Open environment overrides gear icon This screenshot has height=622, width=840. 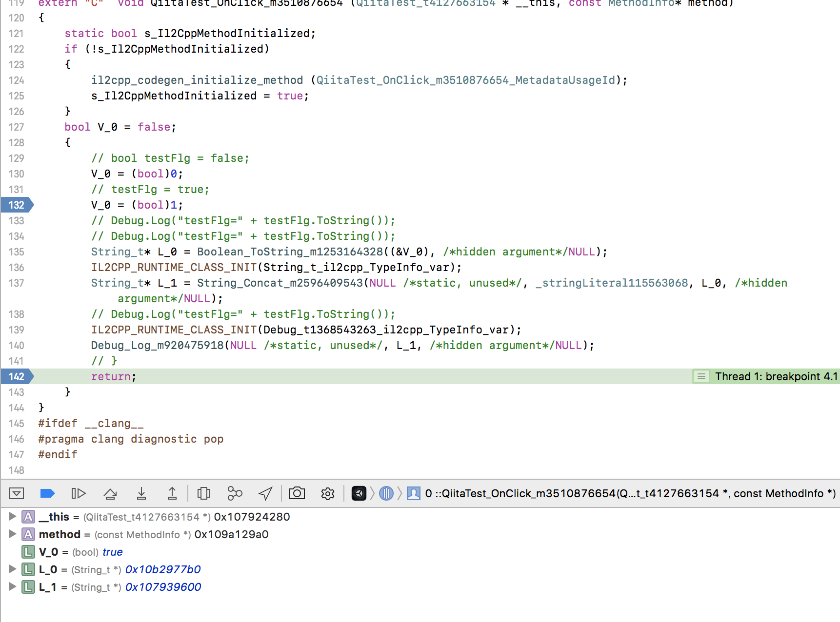click(328, 493)
